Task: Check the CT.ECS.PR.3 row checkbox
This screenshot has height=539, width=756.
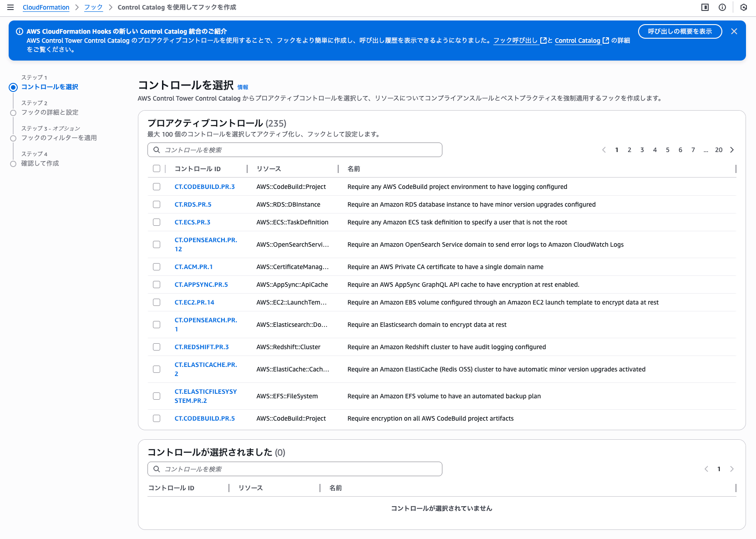Action: click(157, 222)
